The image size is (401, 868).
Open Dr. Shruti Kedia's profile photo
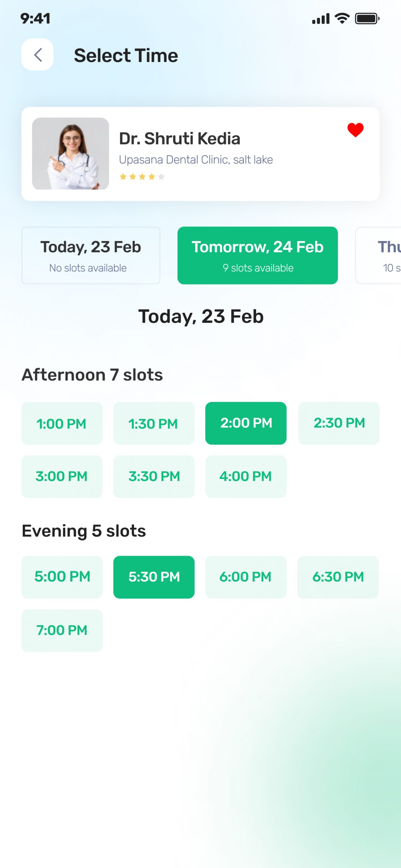[x=71, y=154]
